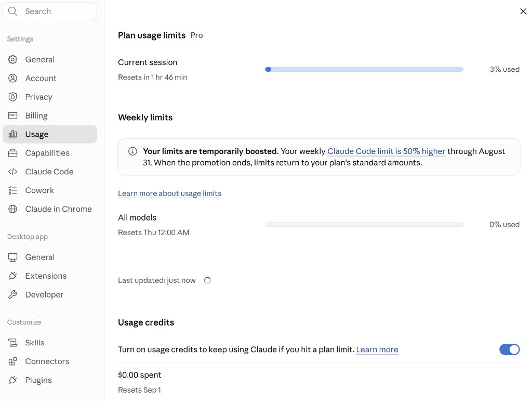This screenshot has height=401, width=532.
Task: Click the Cowork checklist icon
Action: pyautogui.click(x=12, y=190)
